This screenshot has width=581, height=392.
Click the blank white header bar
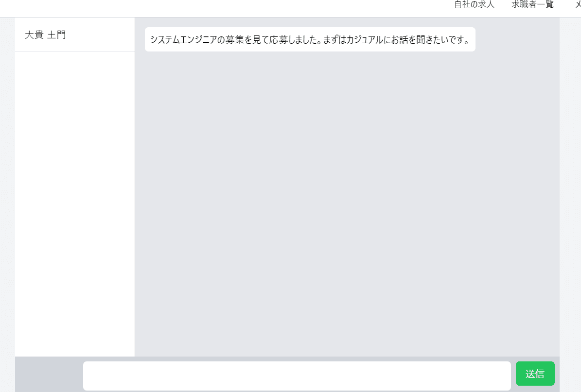[222, 8]
